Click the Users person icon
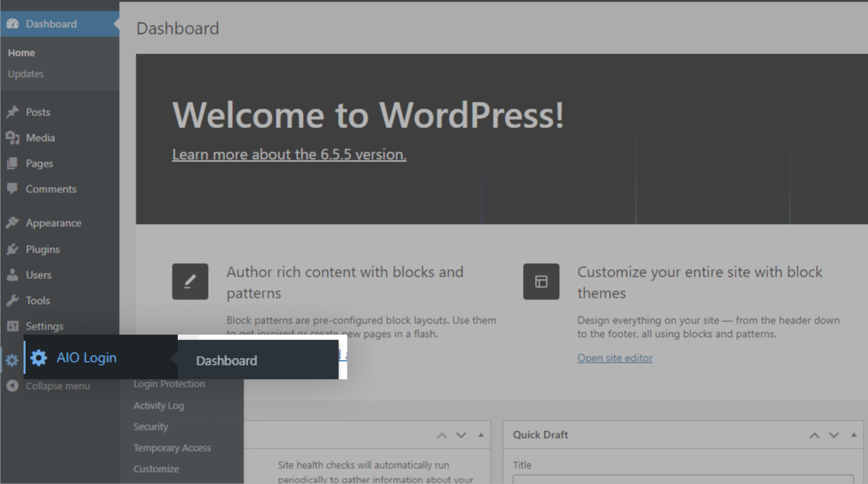The height and width of the screenshot is (484, 868). [12, 275]
